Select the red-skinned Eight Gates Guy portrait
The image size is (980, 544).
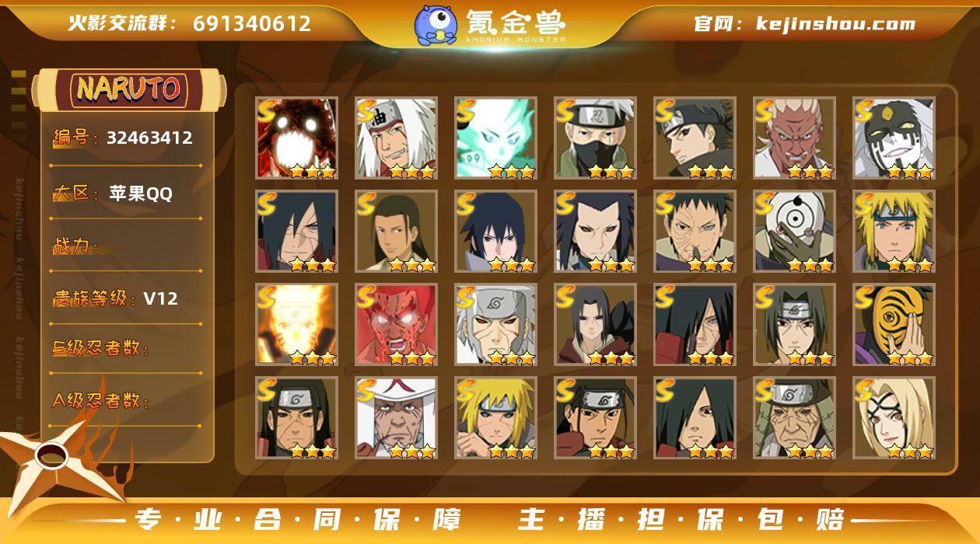[x=397, y=325]
